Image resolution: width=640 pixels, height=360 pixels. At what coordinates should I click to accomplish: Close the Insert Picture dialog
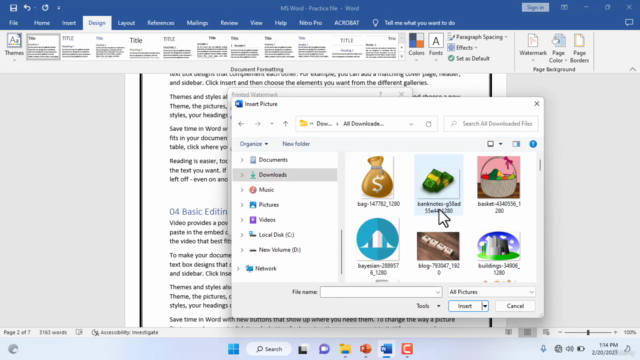537,104
